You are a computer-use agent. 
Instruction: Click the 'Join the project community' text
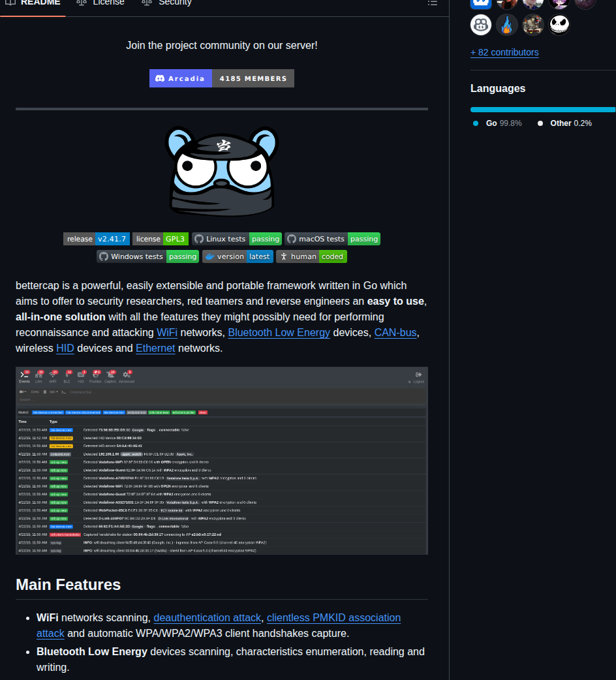coord(221,46)
